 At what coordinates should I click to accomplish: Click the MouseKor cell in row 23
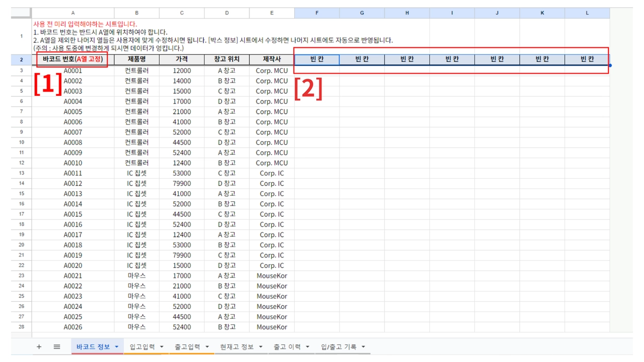(272, 275)
